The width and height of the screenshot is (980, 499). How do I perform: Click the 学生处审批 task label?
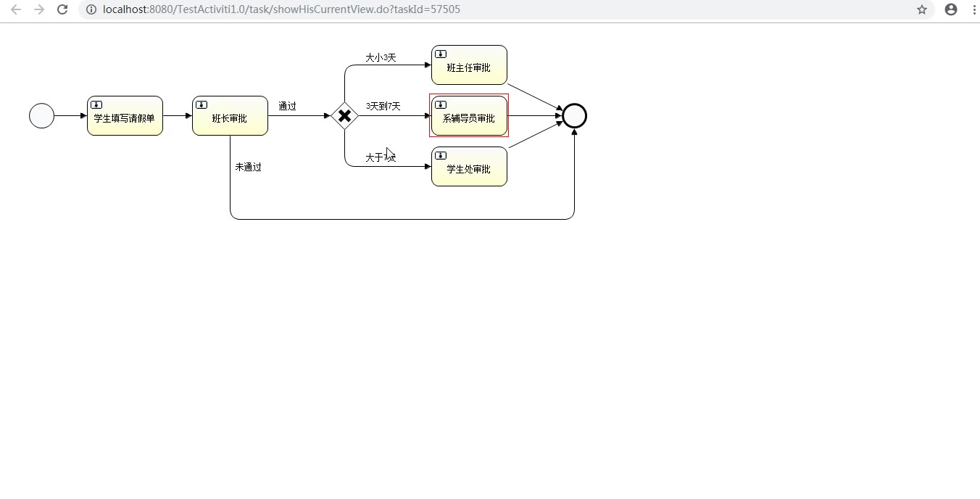point(468,170)
